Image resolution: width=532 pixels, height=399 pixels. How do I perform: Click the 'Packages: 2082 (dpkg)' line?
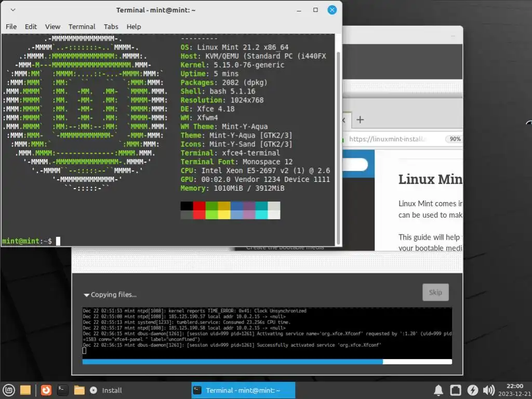pos(224,83)
